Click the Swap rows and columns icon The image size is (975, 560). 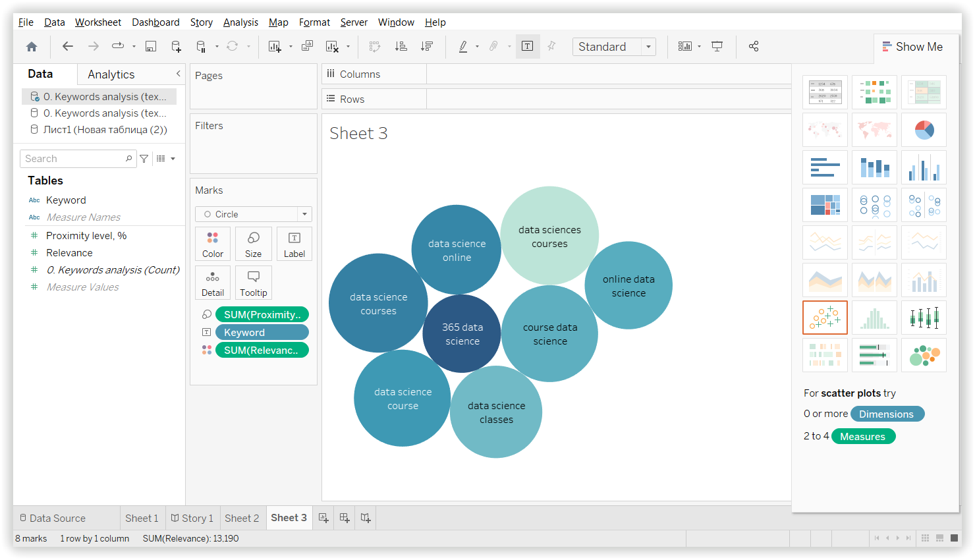375,46
